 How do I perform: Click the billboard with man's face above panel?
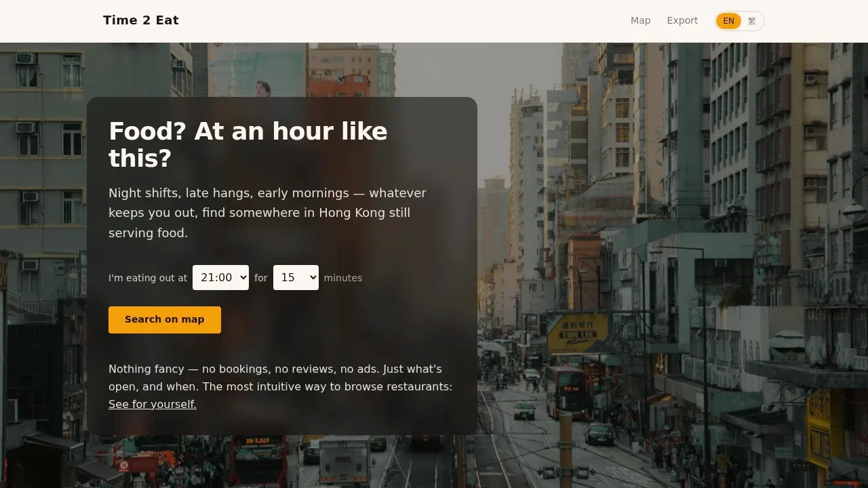point(258,71)
